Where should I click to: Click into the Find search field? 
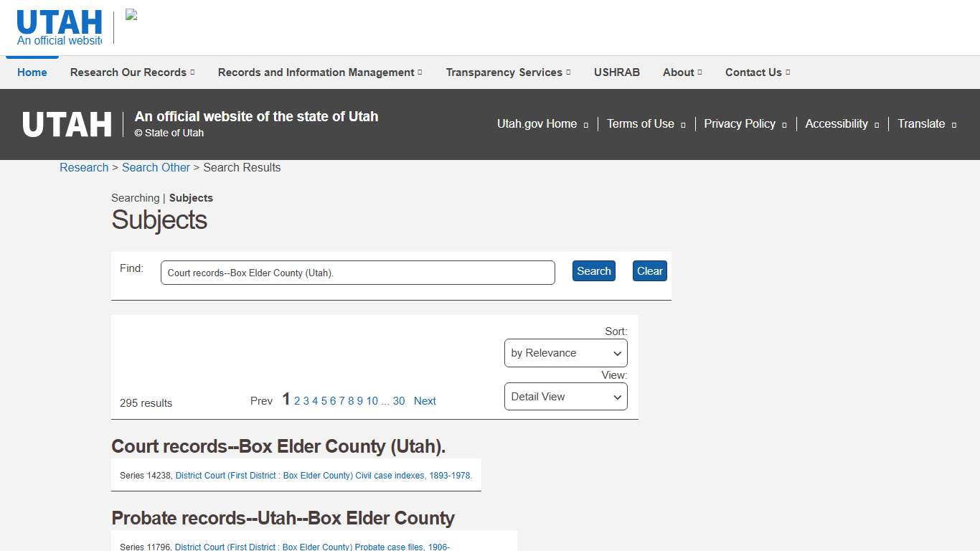(357, 273)
